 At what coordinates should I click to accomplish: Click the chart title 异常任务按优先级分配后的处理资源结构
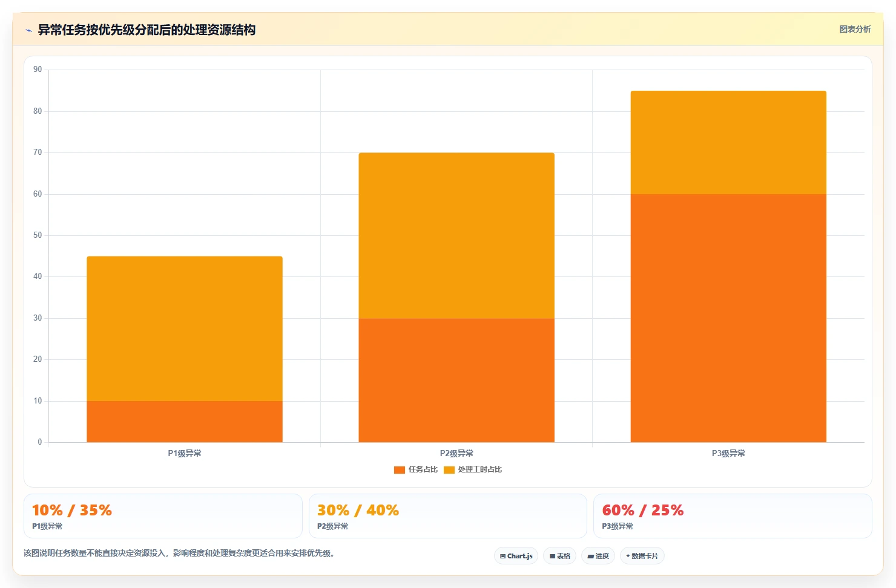pos(147,30)
